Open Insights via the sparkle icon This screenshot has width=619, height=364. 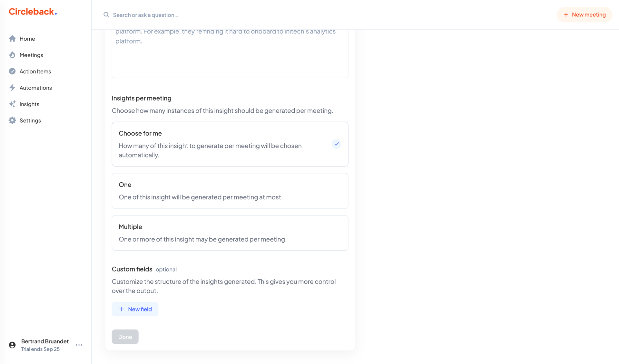point(12,104)
